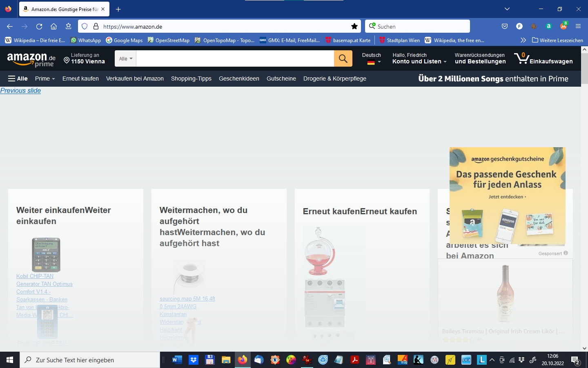The image size is (588, 368).
Task: Open the Einkaufswagen cart icon
Action: click(x=543, y=58)
